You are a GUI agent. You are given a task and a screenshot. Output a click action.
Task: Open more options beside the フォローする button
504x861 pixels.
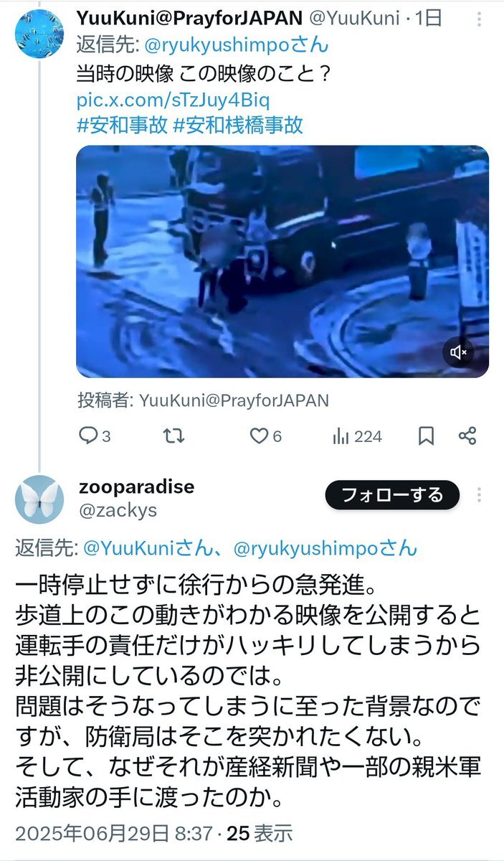pos(479,495)
